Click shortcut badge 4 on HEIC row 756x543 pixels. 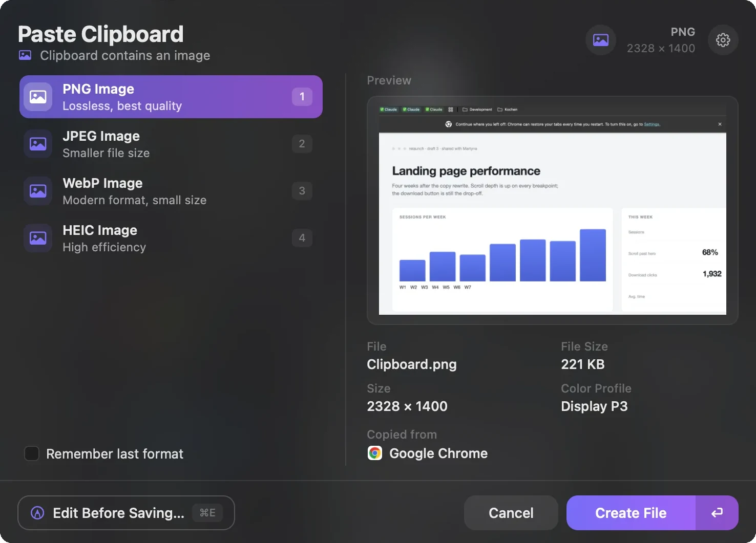point(302,238)
